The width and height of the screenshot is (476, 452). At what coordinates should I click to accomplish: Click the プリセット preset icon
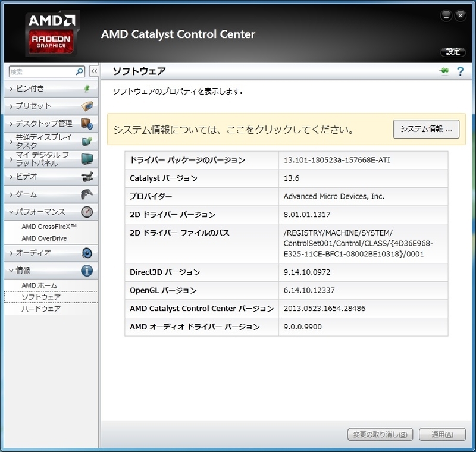click(x=87, y=106)
